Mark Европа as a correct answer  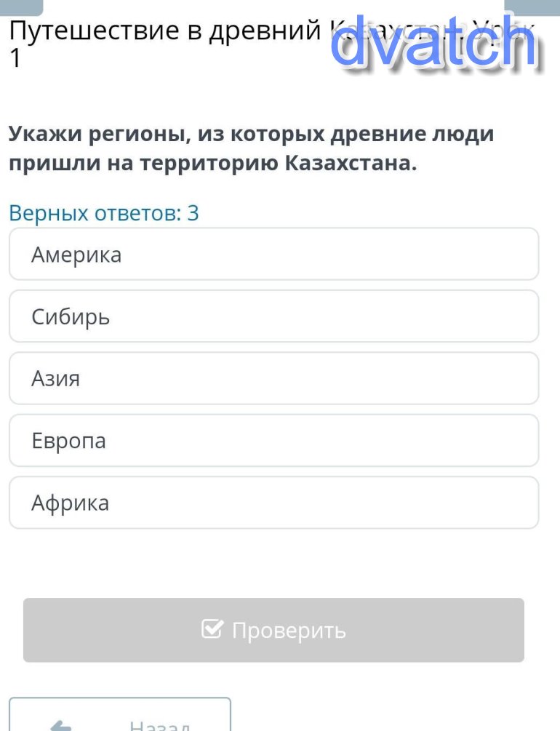click(x=273, y=441)
